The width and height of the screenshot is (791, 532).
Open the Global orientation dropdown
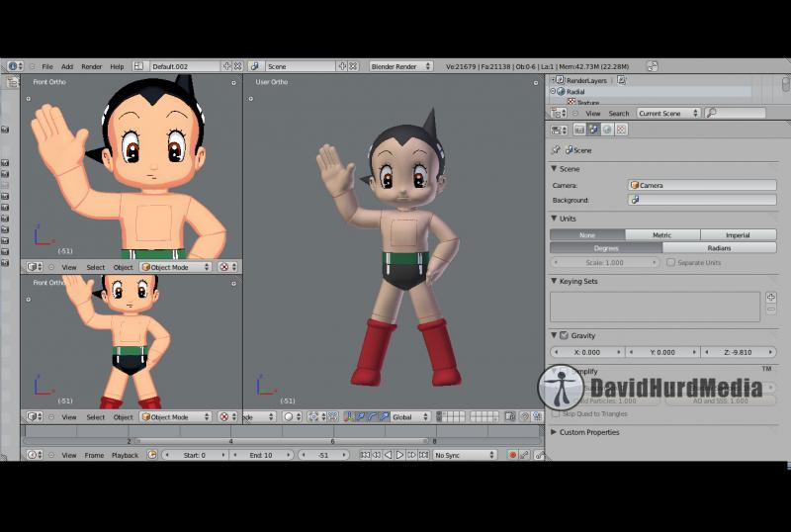point(410,417)
